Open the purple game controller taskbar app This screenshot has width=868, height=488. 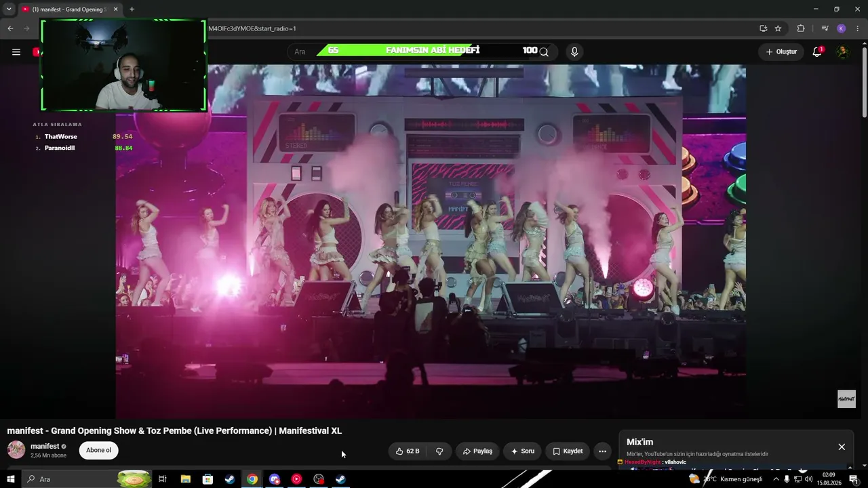click(x=275, y=479)
